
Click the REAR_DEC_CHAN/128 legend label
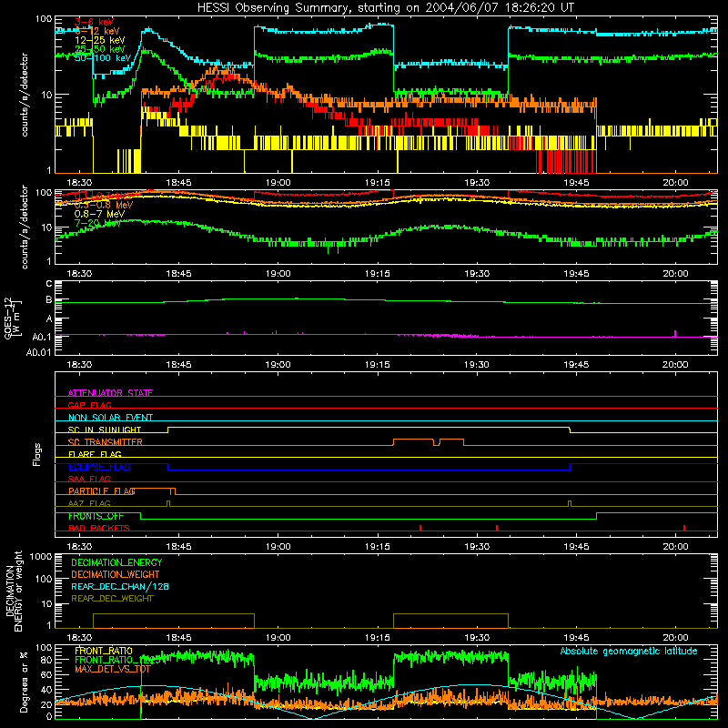point(120,586)
